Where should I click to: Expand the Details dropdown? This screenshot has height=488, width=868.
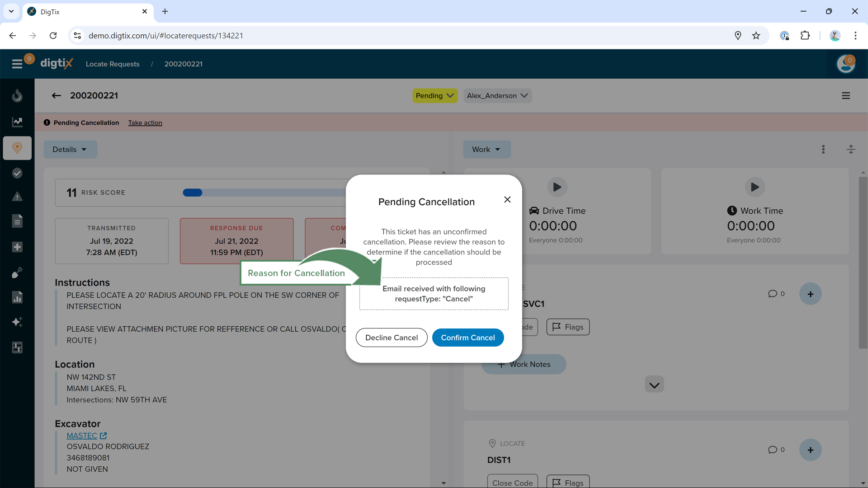[x=70, y=150]
